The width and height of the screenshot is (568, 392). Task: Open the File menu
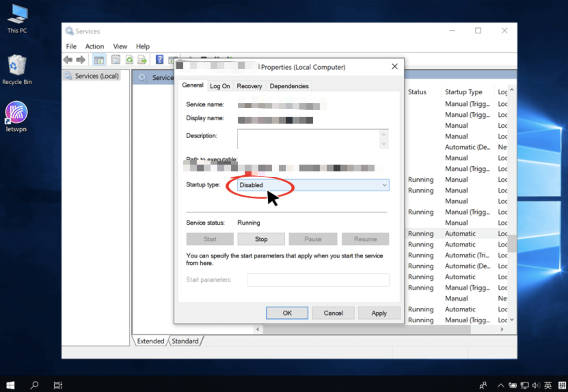(x=71, y=46)
